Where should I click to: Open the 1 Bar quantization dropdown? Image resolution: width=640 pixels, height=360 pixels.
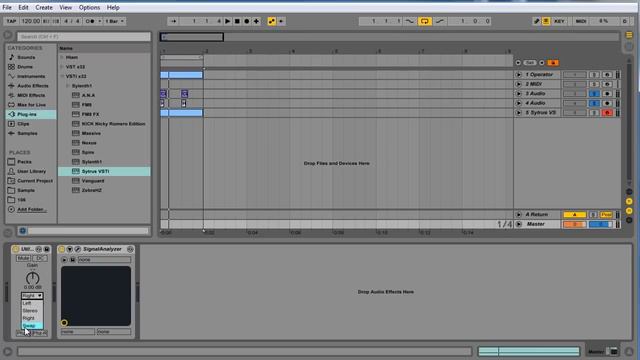click(x=115, y=21)
